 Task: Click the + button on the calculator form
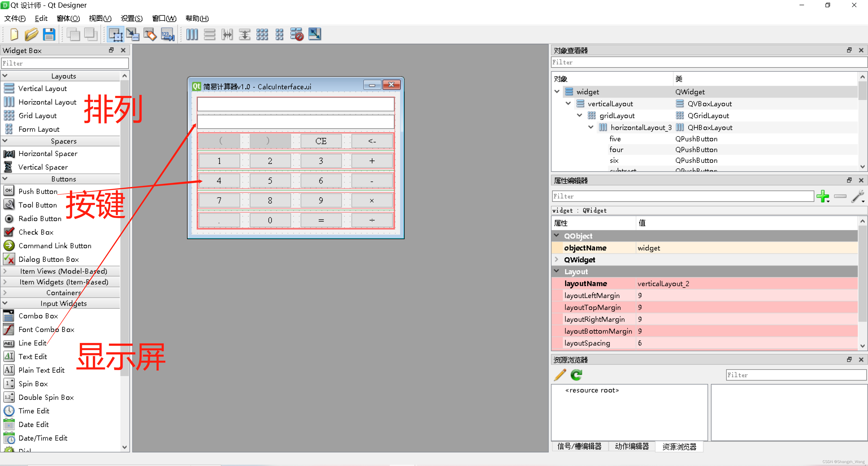372,161
